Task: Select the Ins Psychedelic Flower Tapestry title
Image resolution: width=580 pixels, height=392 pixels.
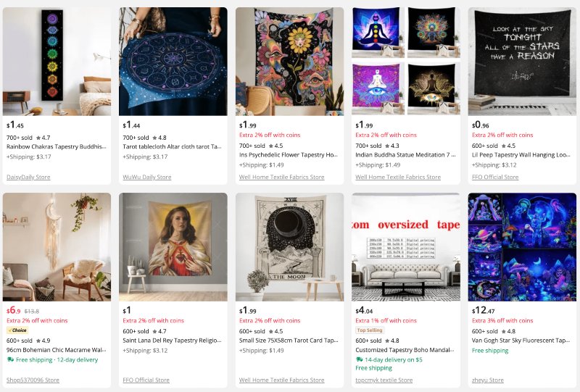Action: pyautogui.click(x=289, y=155)
